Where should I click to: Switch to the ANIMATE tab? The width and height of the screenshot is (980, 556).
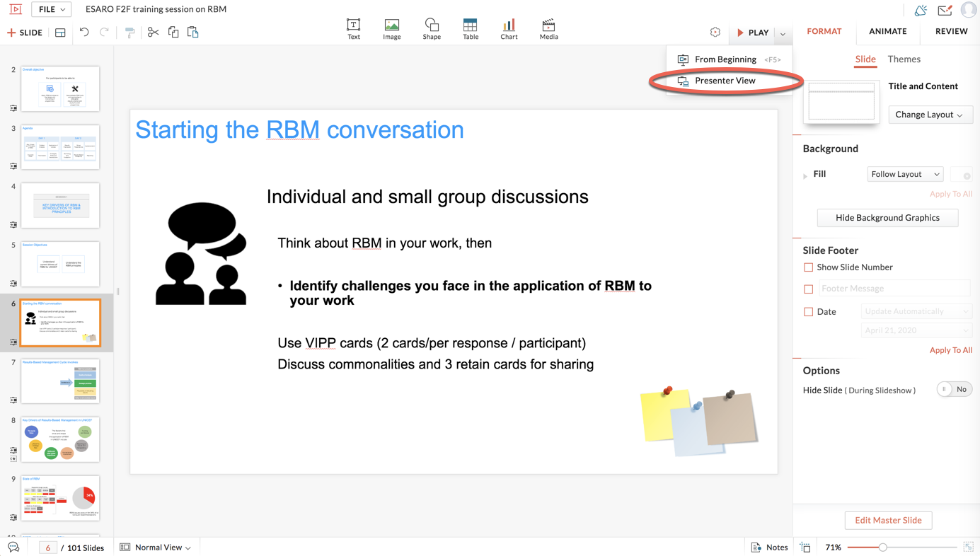(887, 31)
